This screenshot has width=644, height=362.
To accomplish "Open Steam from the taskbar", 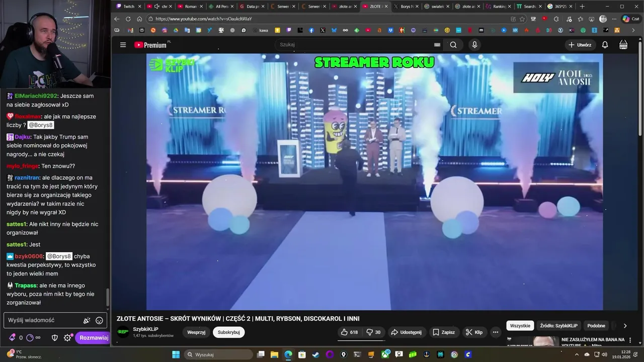I will tap(315, 354).
